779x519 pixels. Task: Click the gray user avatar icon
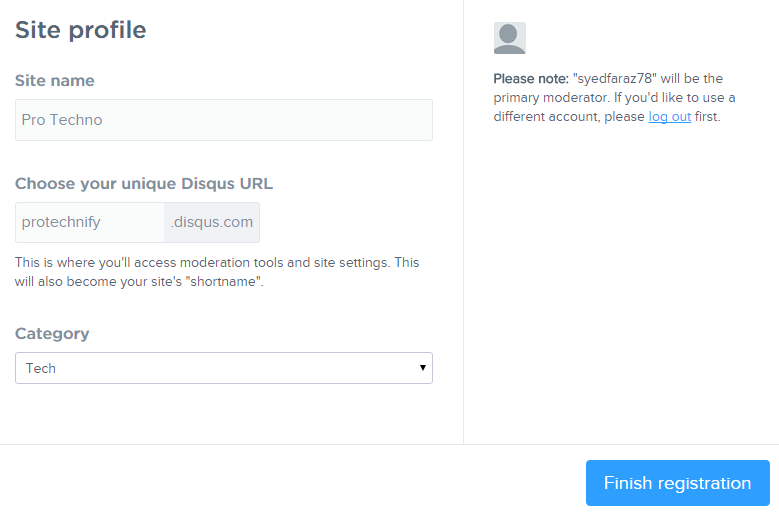509,38
